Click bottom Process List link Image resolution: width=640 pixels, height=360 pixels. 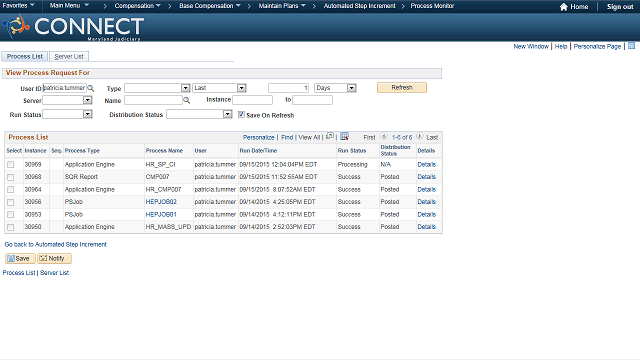pyautogui.click(x=19, y=273)
